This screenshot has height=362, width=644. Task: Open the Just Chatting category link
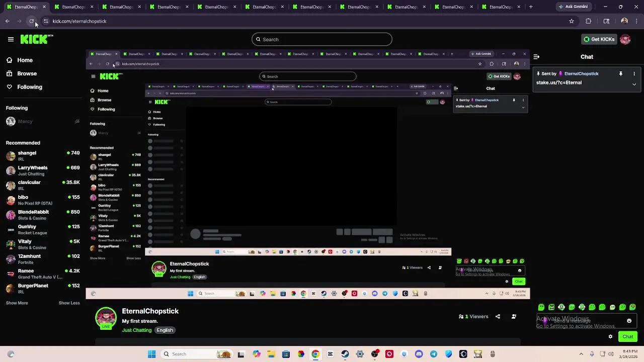(136, 330)
